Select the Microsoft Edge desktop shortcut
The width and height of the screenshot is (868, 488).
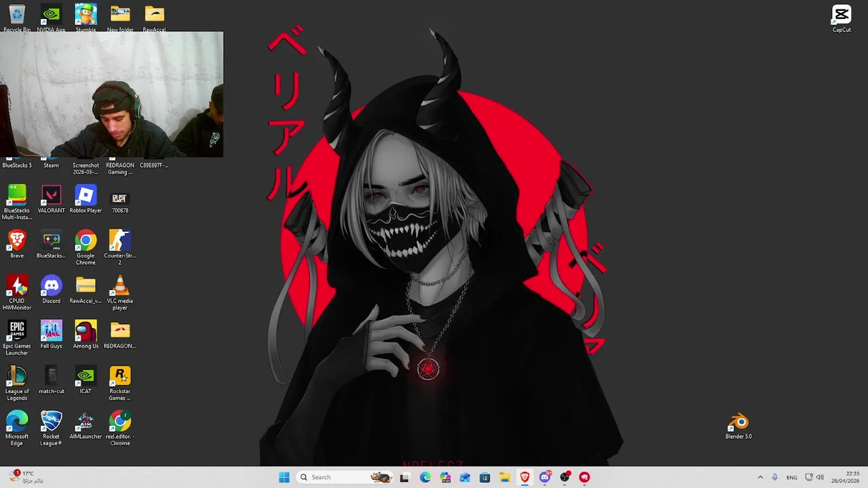pos(17,428)
